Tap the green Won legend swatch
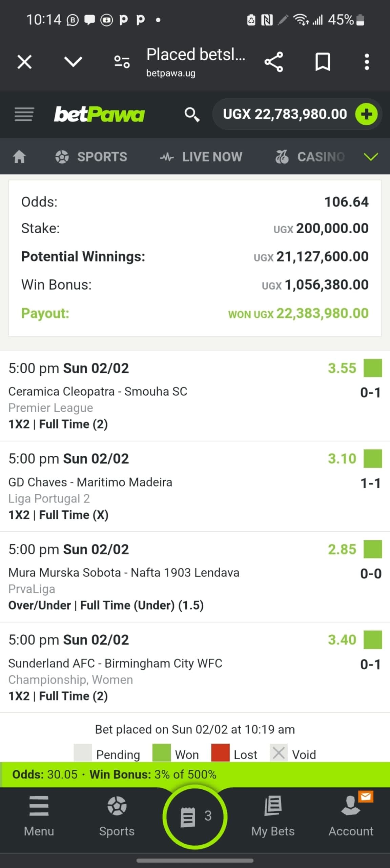Image resolution: width=390 pixels, height=868 pixels. pyautogui.click(x=161, y=753)
